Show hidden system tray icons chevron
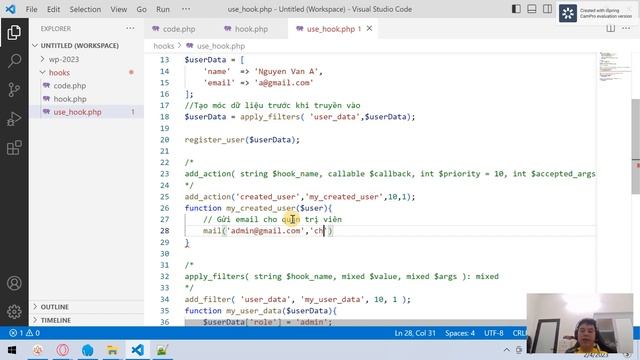 click(507, 350)
